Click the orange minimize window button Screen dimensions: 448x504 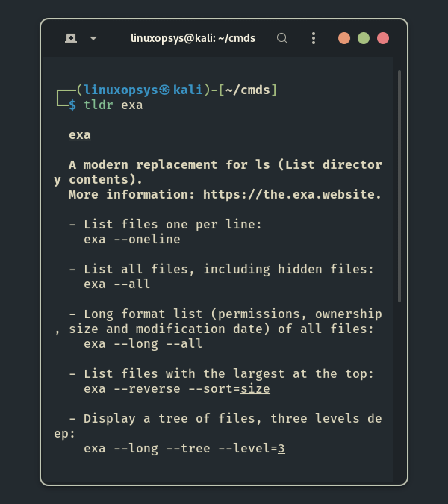point(344,38)
